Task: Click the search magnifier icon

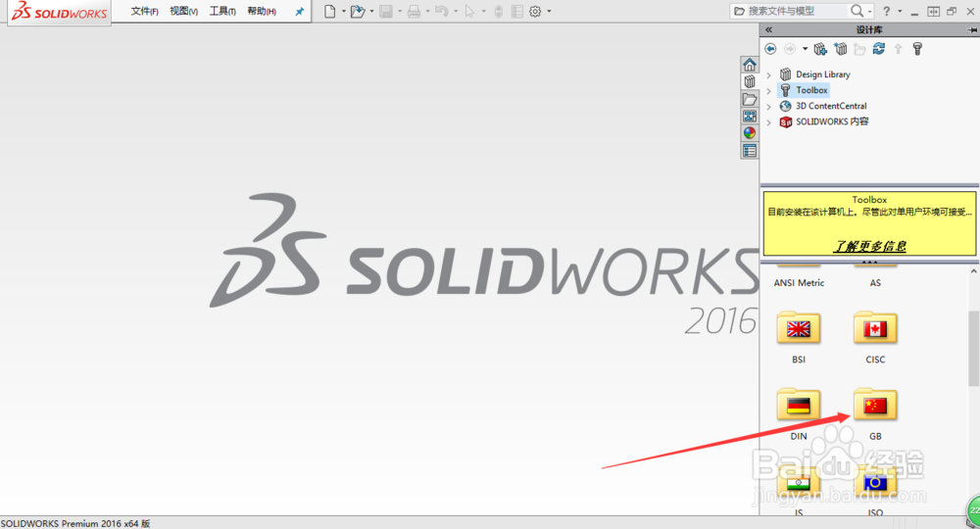Action: click(857, 11)
